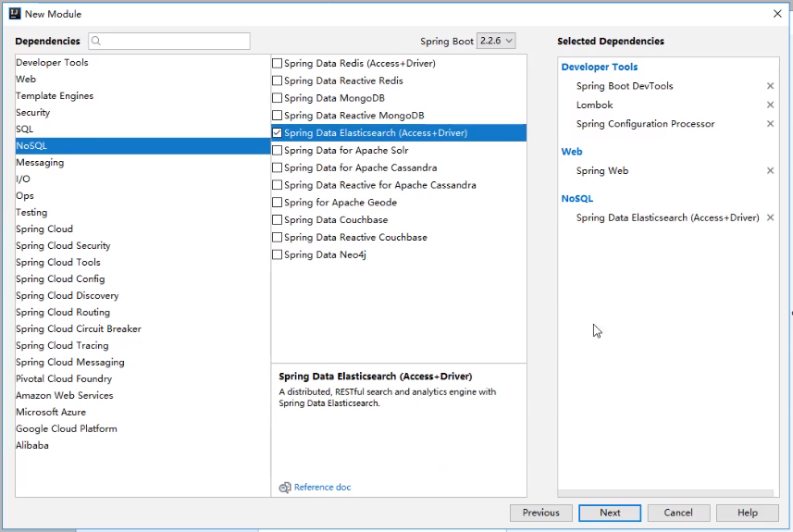The height and width of the screenshot is (532, 793).
Task: Open the Spring Boot version dropdown
Action: [496, 42]
